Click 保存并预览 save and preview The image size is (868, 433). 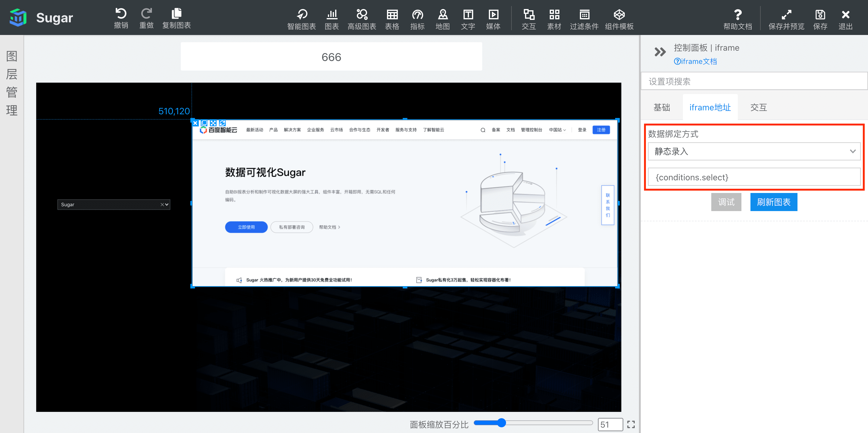pyautogui.click(x=786, y=19)
